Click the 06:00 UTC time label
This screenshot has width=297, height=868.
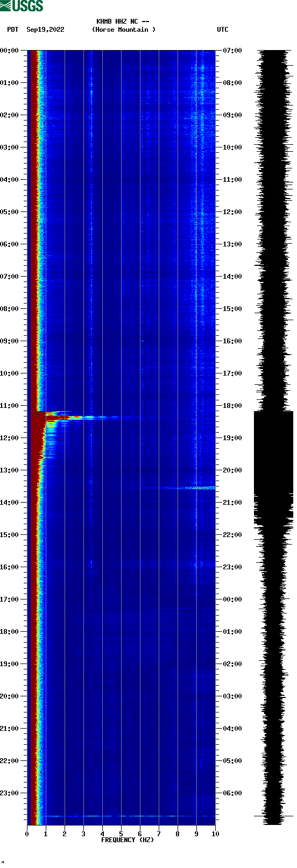pyautogui.click(x=232, y=793)
